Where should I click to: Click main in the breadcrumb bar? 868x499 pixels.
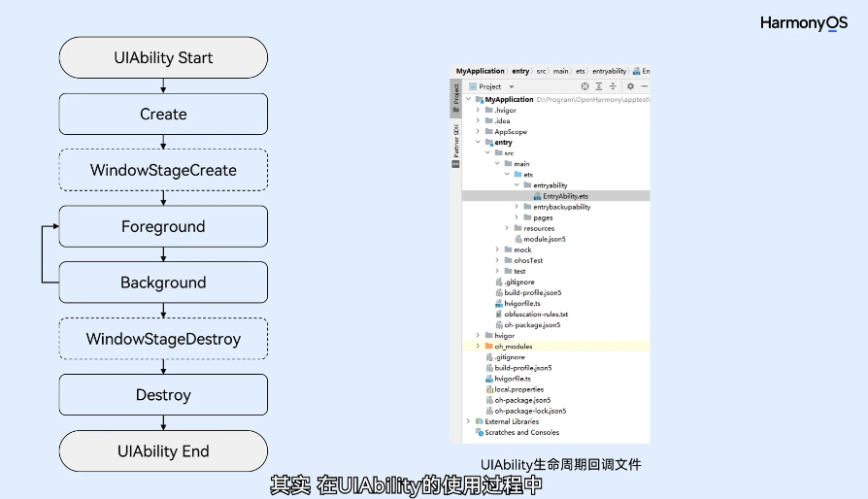pyautogui.click(x=561, y=72)
